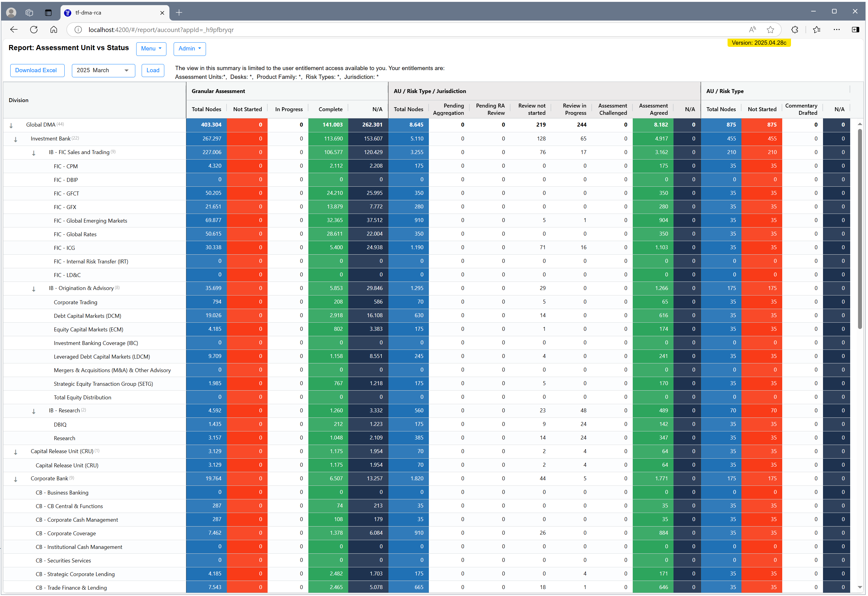Go to browser home icon
Viewport: 868px width, 596px height.
(54, 30)
